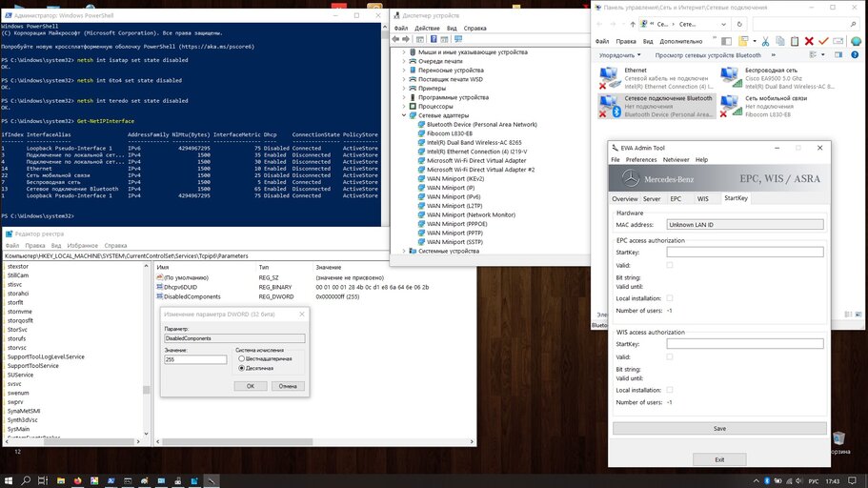Select the Шестнадцатеричная radio button

click(x=241, y=358)
